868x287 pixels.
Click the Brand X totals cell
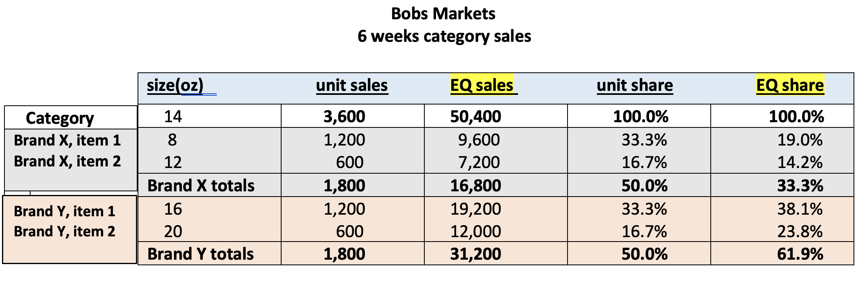201,186
